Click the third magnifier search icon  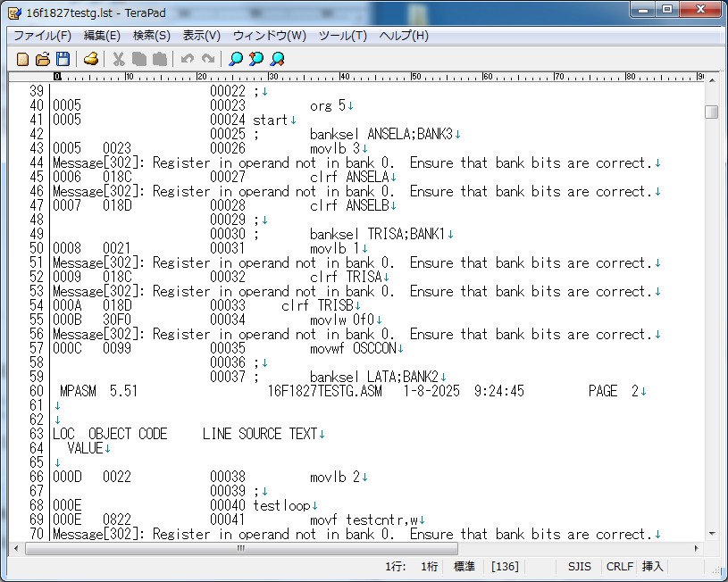277,59
